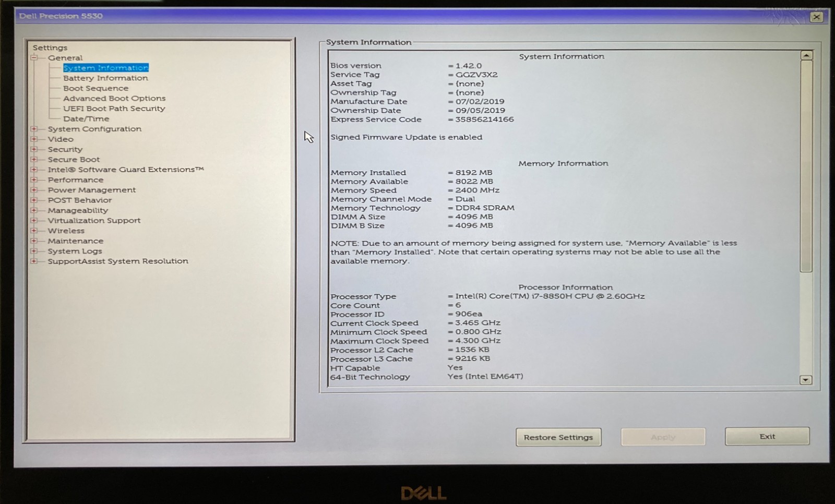
Task: Click the Exit button
Action: [x=767, y=436]
